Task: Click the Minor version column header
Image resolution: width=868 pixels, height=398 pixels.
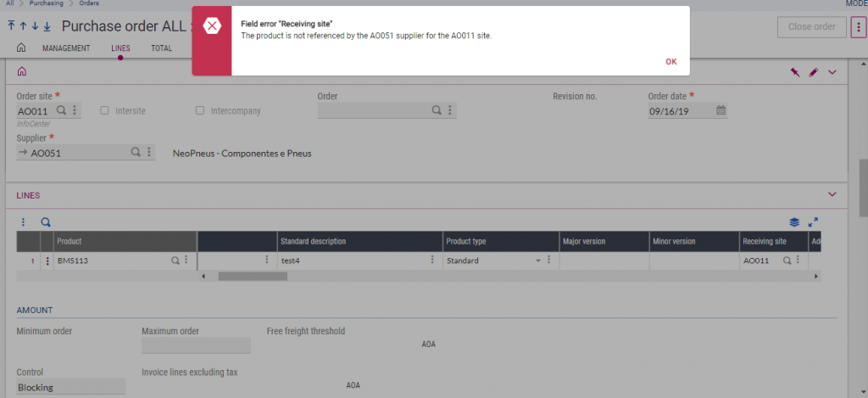Action: [x=694, y=242]
